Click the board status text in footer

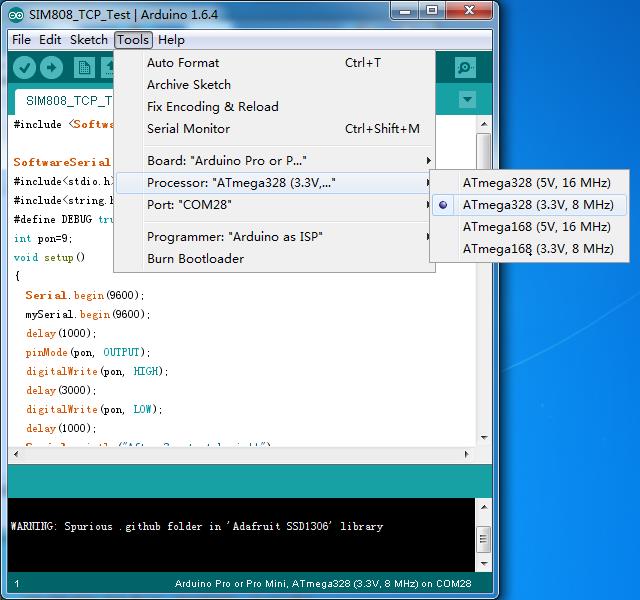323,584
